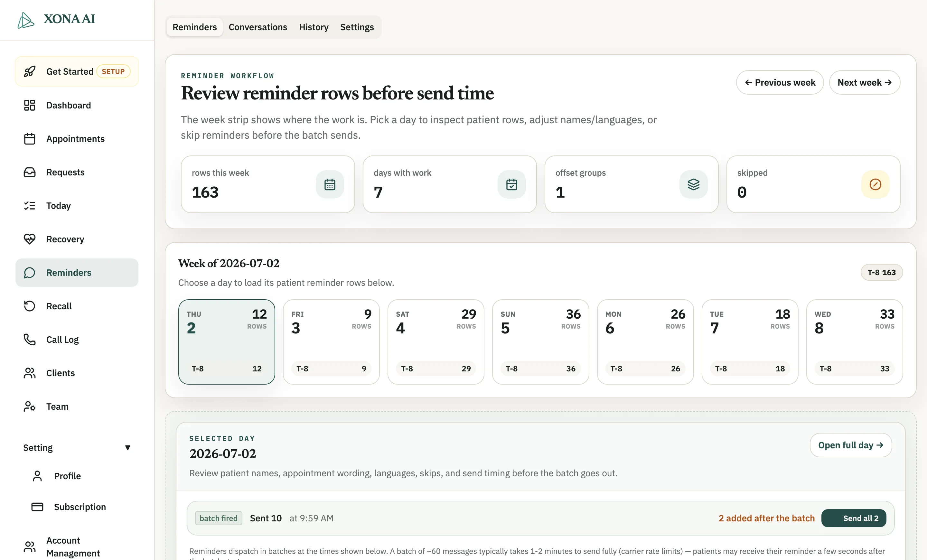Screen dimensions: 927x560
Task: Open Appointments in the sidebar
Action: [77, 139]
